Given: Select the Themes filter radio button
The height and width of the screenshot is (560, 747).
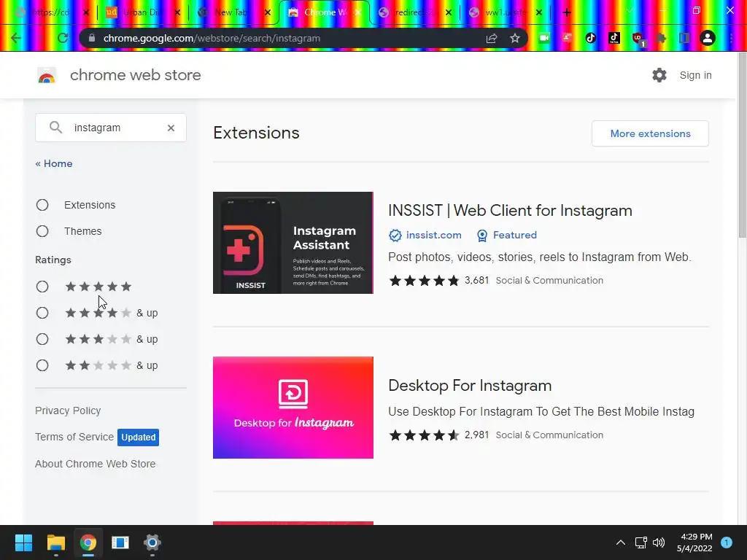Looking at the screenshot, I should (x=42, y=231).
